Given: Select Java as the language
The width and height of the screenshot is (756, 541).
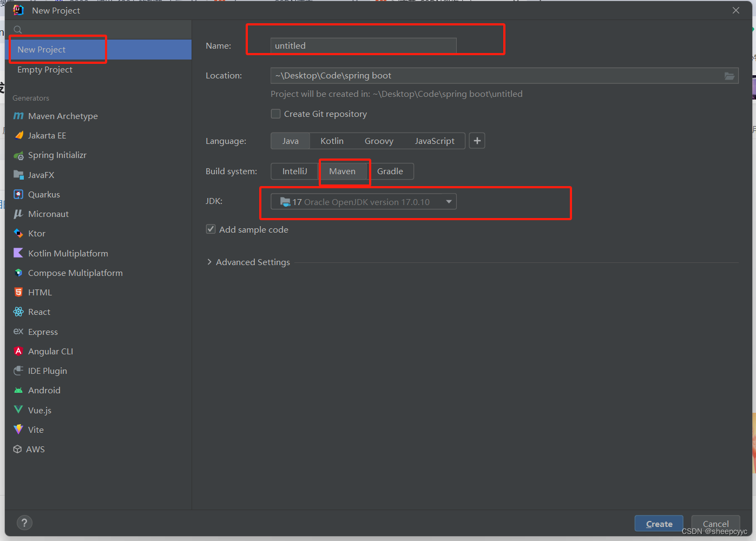Looking at the screenshot, I should point(290,141).
